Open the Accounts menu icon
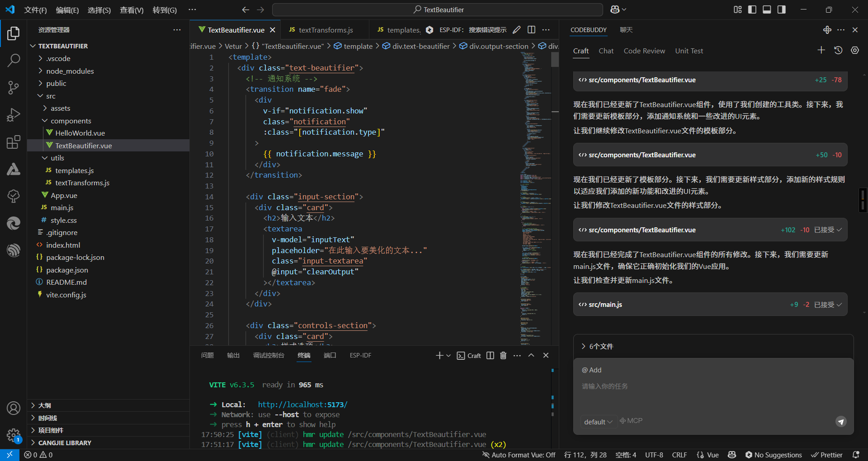This screenshot has width=868, height=461. click(x=14, y=408)
